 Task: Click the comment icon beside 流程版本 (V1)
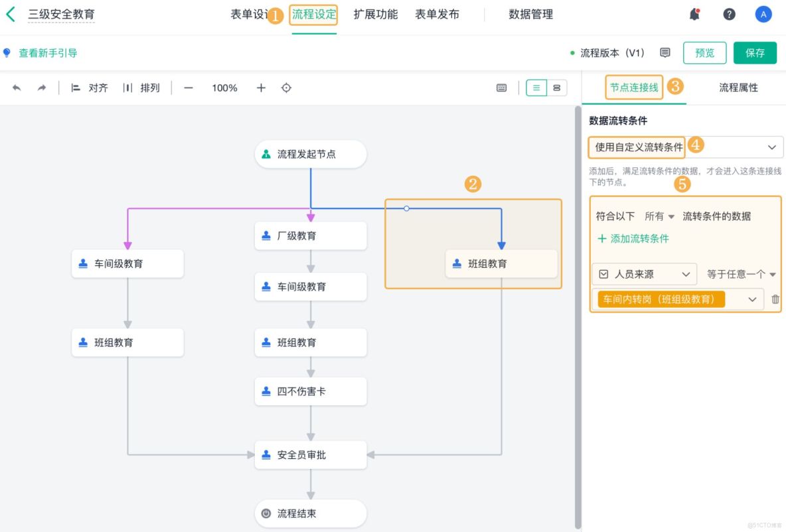point(665,52)
